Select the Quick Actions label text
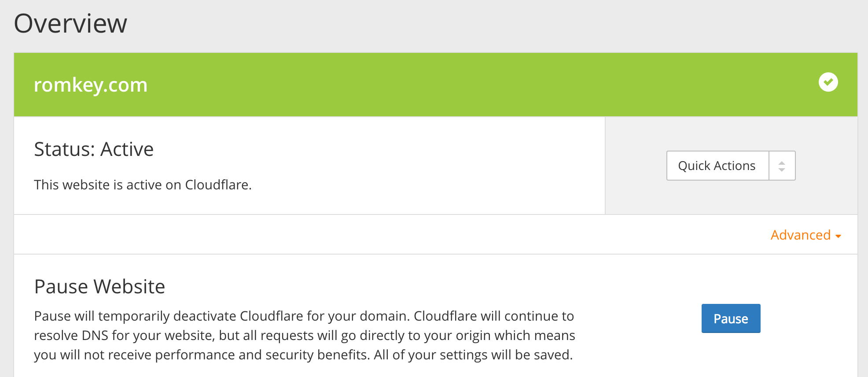 coord(717,166)
